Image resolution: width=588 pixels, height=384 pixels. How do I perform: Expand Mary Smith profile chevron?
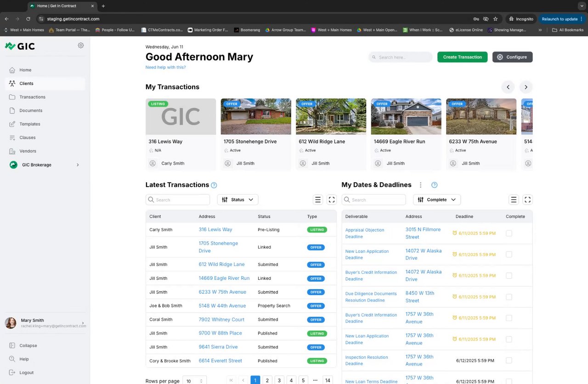click(83, 323)
